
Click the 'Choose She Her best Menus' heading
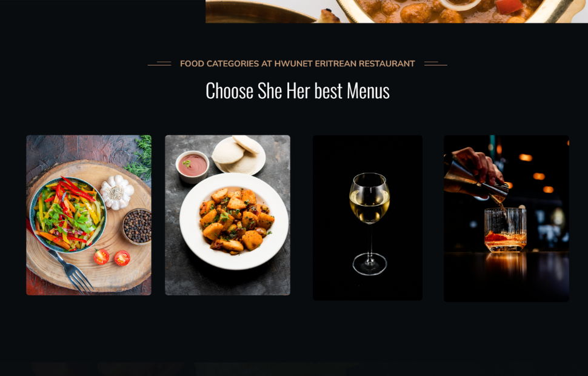click(298, 90)
